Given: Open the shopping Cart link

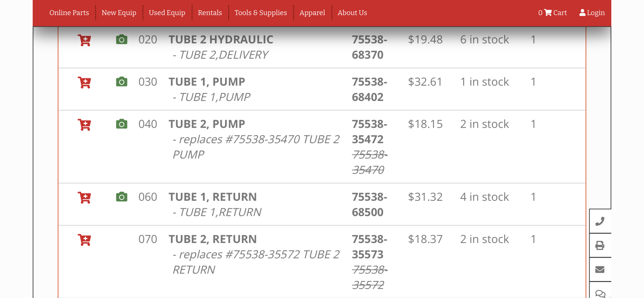Looking at the screenshot, I should (x=552, y=13).
